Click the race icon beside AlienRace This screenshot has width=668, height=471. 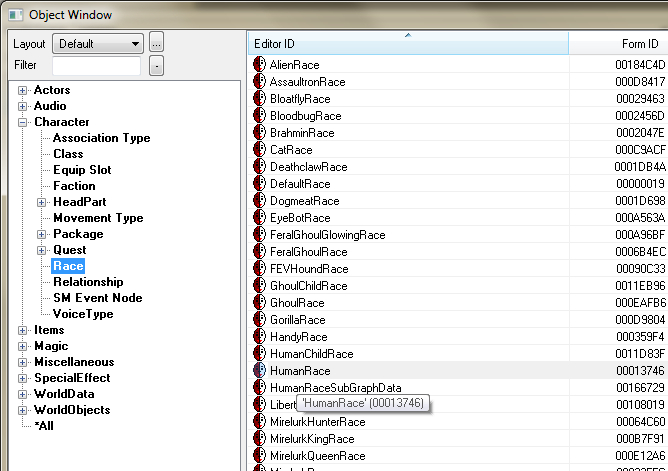(x=259, y=64)
